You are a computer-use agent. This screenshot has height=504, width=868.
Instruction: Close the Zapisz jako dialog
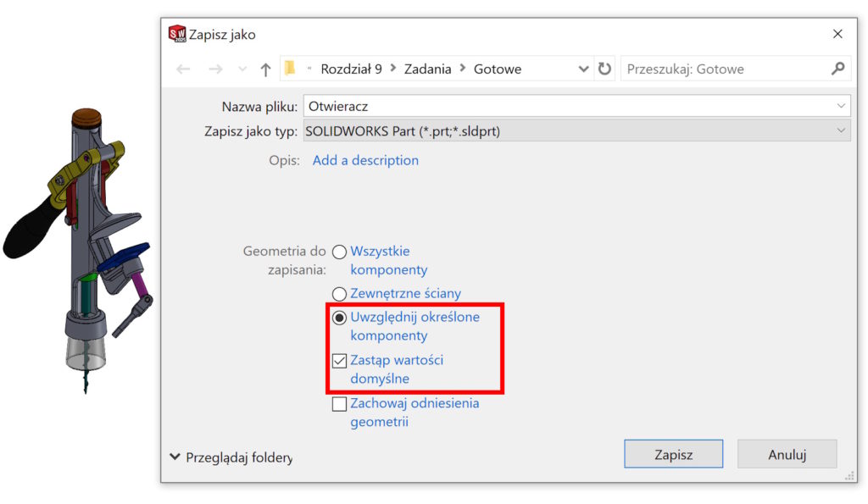[837, 34]
